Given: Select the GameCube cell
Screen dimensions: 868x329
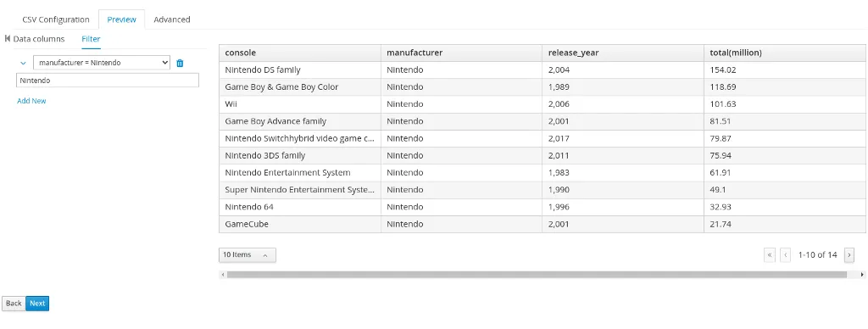Looking at the screenshot, I should (x=299, y=225).
